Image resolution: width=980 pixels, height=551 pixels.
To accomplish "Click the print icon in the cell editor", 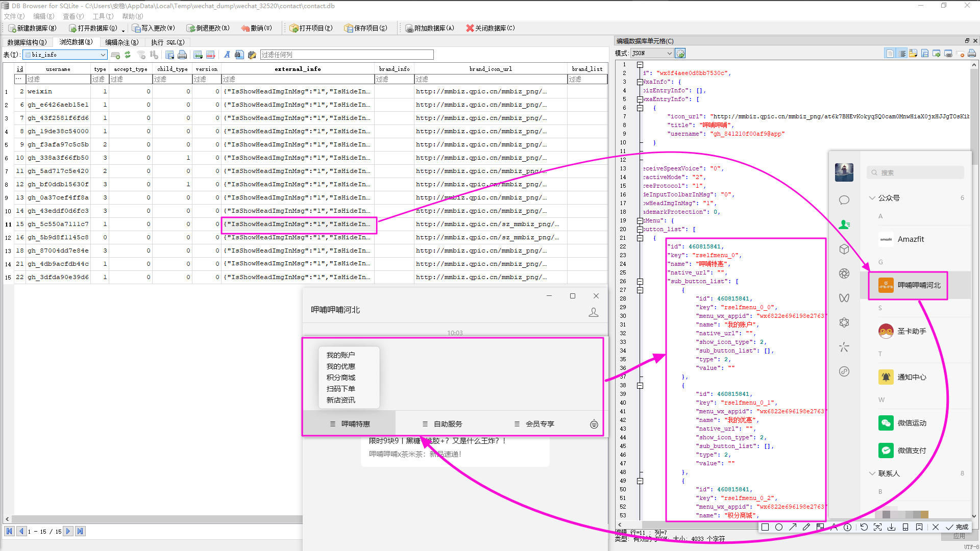I will pos(972,53).
